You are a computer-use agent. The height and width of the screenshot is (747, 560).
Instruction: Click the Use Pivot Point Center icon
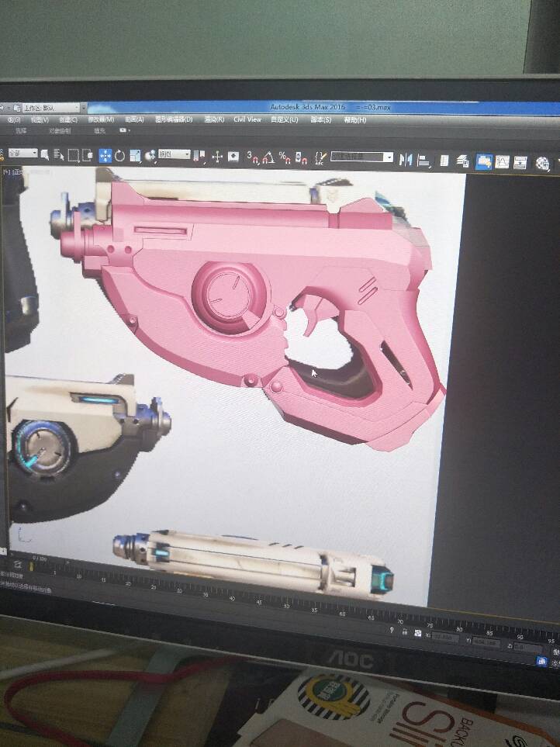coord(199,156)
